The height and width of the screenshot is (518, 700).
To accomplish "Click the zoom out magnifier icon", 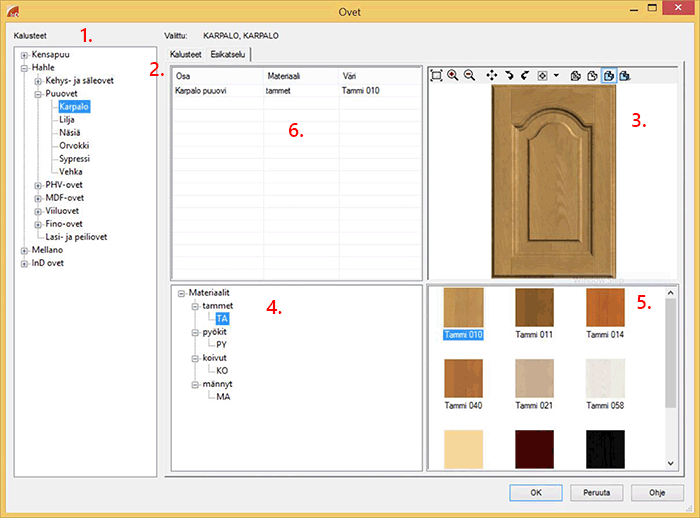I will 469,75.
